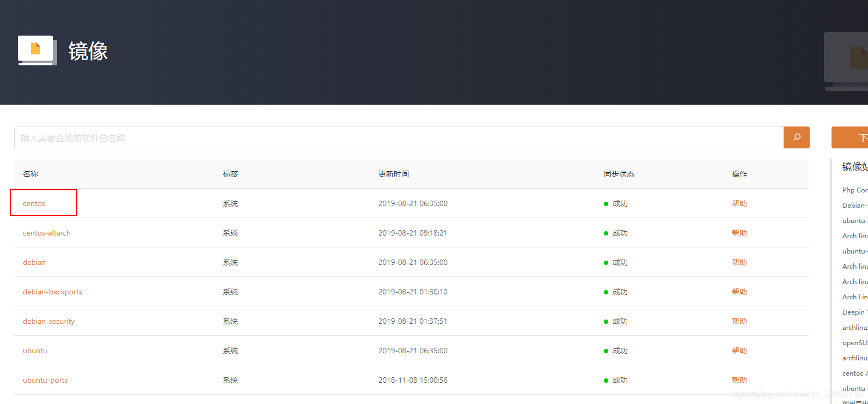This screenshot has height=404, width=868.
Task: Click 帮助 in the debian-backports row
Action: pos(739,292)
